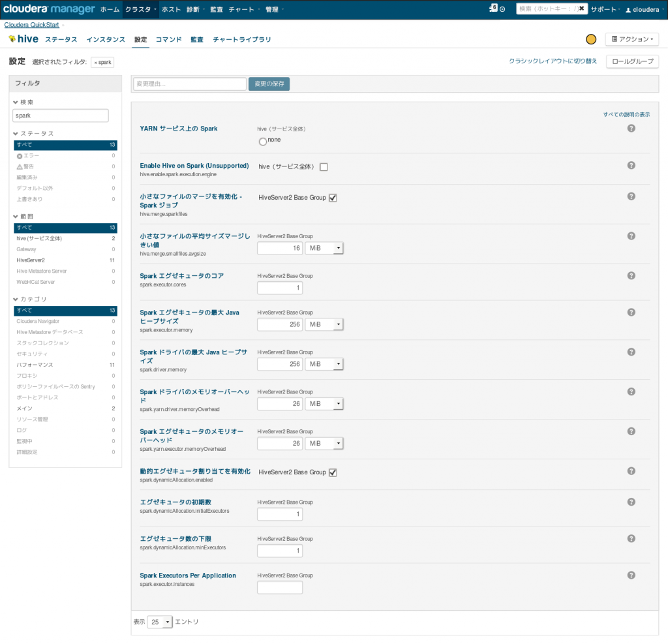Collapse the ステータス filter section
This screenshot has height=644, width=668.
click(33, 133)
